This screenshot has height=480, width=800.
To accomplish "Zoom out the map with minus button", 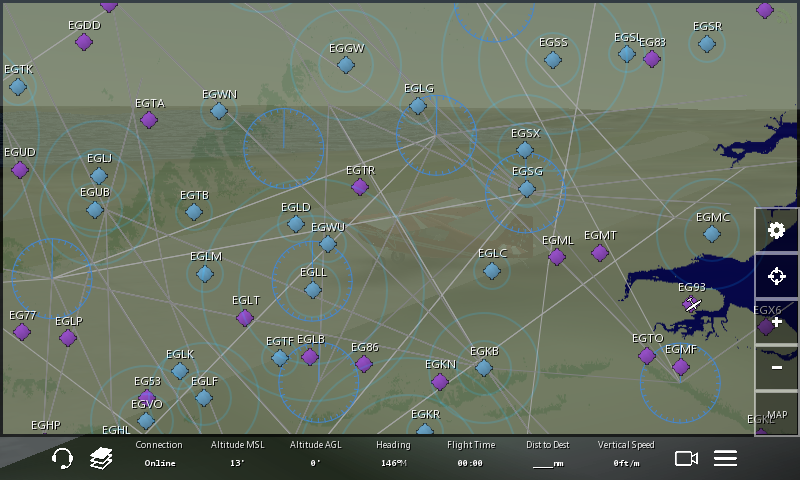I will pos(777,367).
